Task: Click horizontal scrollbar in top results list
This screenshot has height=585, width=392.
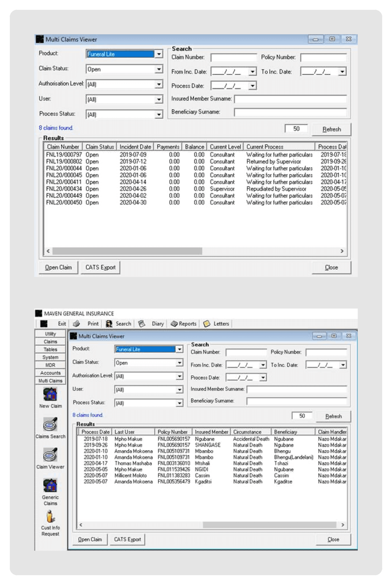Action: pos(127,251)
